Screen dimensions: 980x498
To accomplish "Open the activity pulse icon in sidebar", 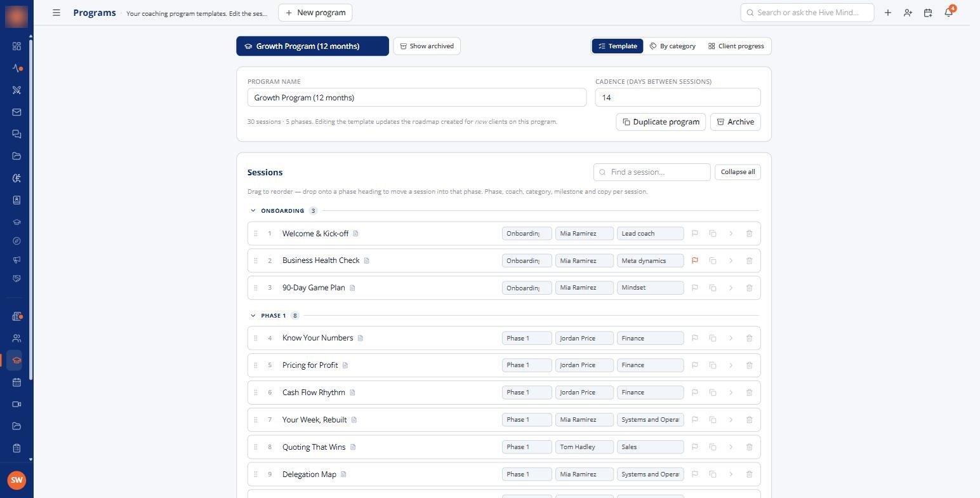I will (x=17, y=68).
